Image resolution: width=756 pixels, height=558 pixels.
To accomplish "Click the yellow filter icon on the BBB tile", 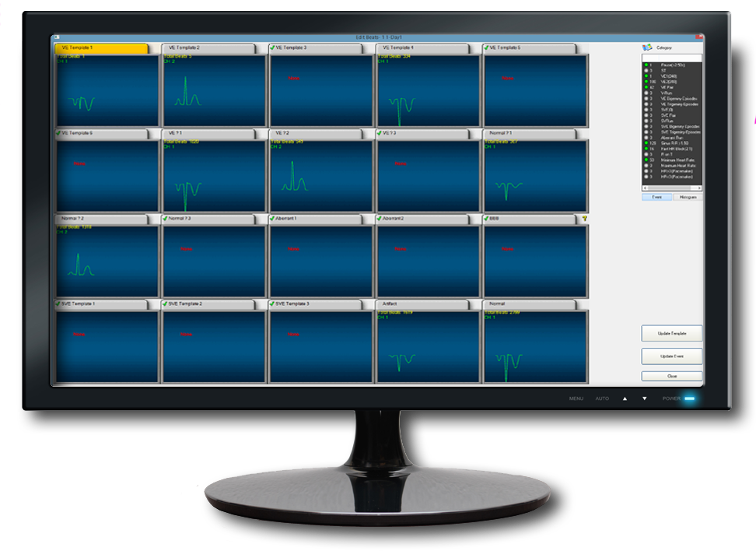I will [586, 219].
